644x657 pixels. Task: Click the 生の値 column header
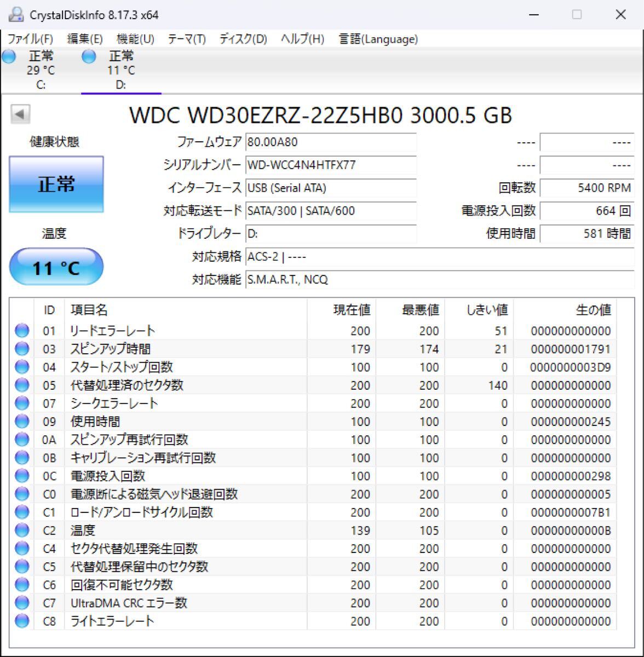click(x=565, y=310)
